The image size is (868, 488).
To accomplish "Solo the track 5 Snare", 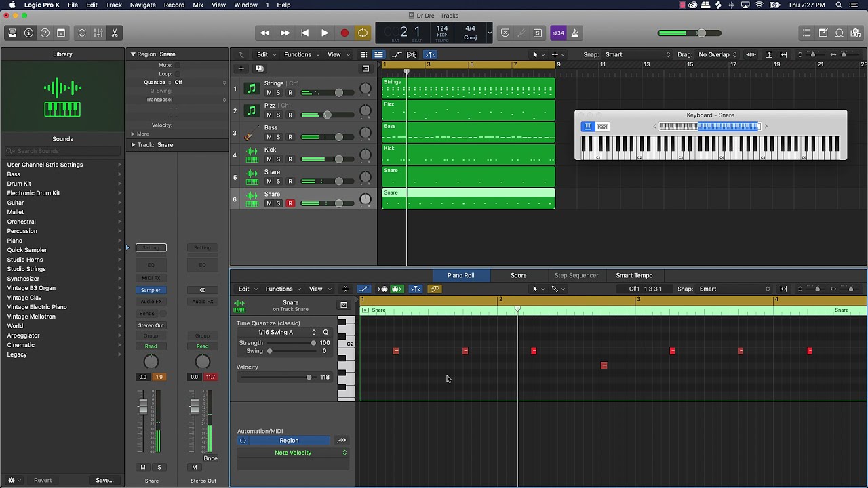I will point(278,182).
